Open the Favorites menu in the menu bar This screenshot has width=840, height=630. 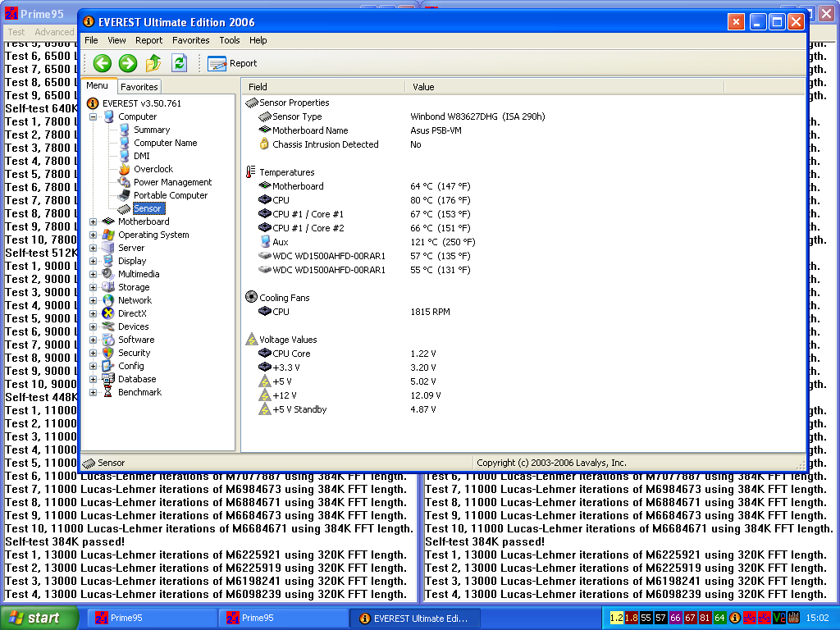click(190, 40)
